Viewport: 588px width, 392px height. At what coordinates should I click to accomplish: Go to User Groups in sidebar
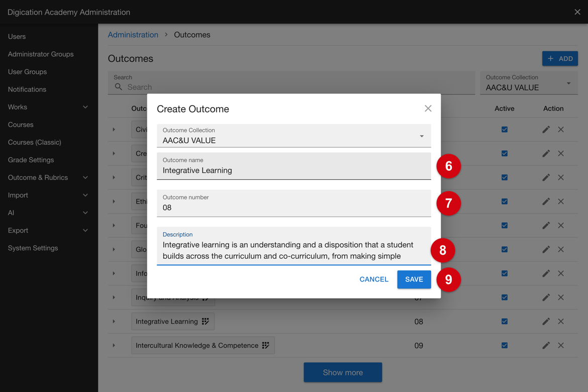pos(27,72)
